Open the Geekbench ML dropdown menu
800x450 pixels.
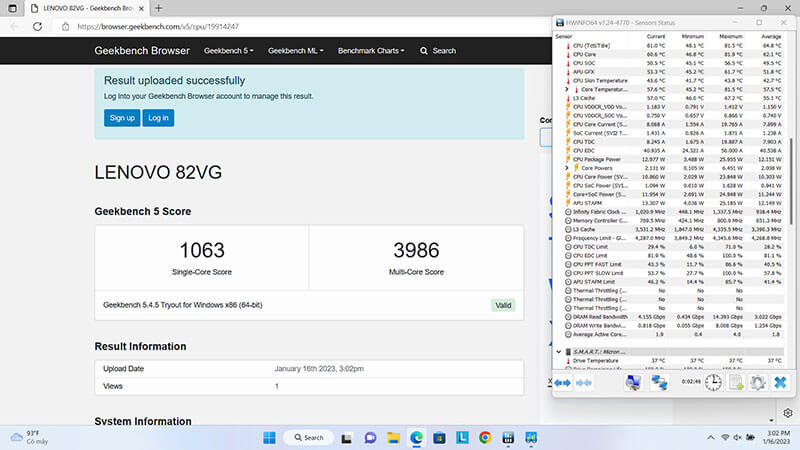click(295, 51)
